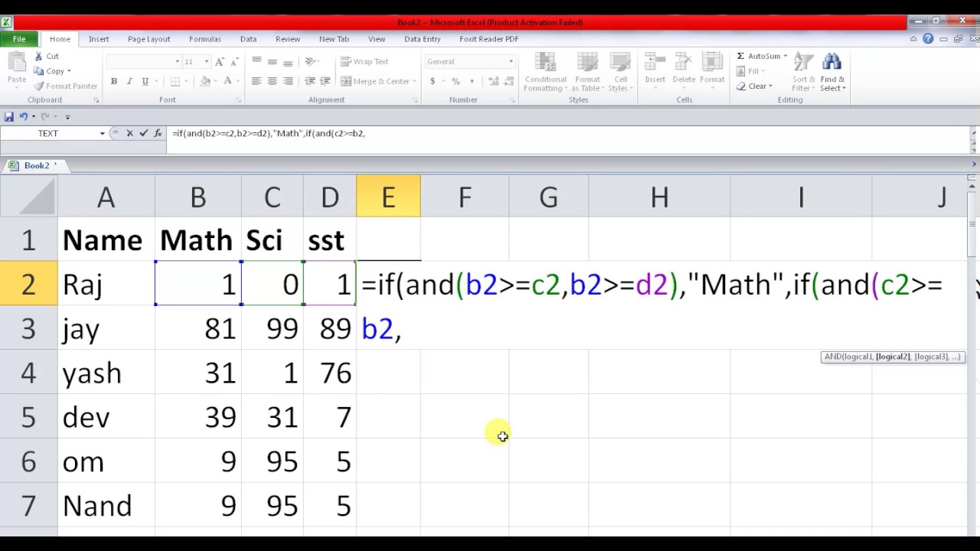Click the Copy icon in Clipboard group
The height and width of the screenshot is (551, 980).
tap(38, 71)
